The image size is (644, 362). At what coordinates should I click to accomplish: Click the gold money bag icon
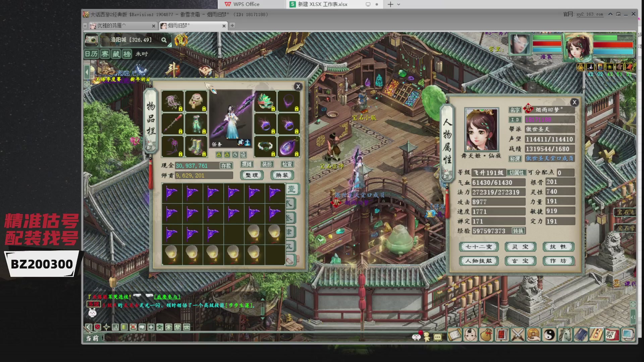(x=486, y=335)
